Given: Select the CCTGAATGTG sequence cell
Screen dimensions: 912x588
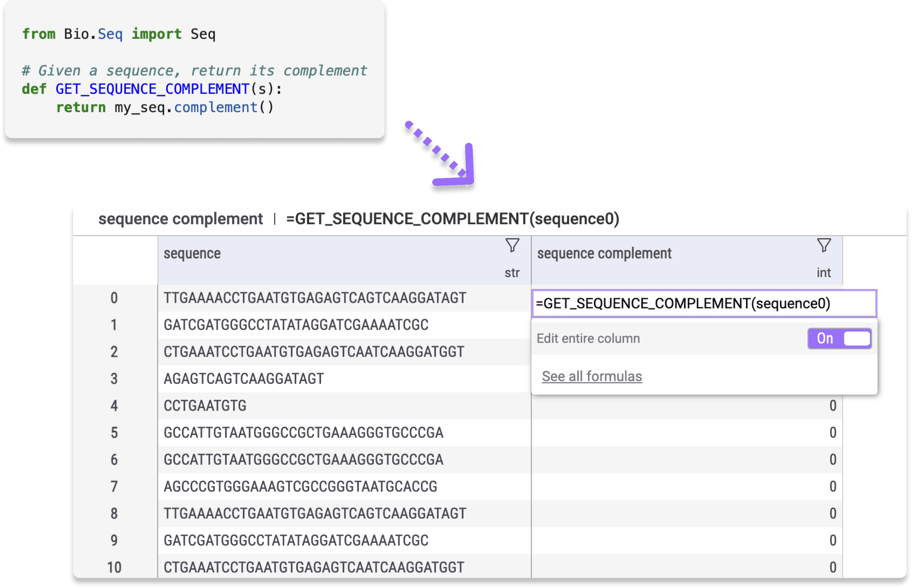Looking at the screenshot, I should 205,406.
